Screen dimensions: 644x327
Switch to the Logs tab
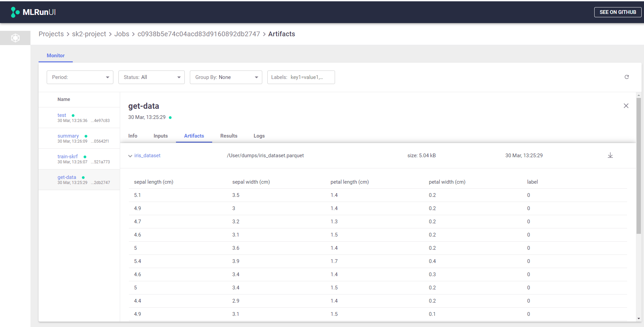259,136
